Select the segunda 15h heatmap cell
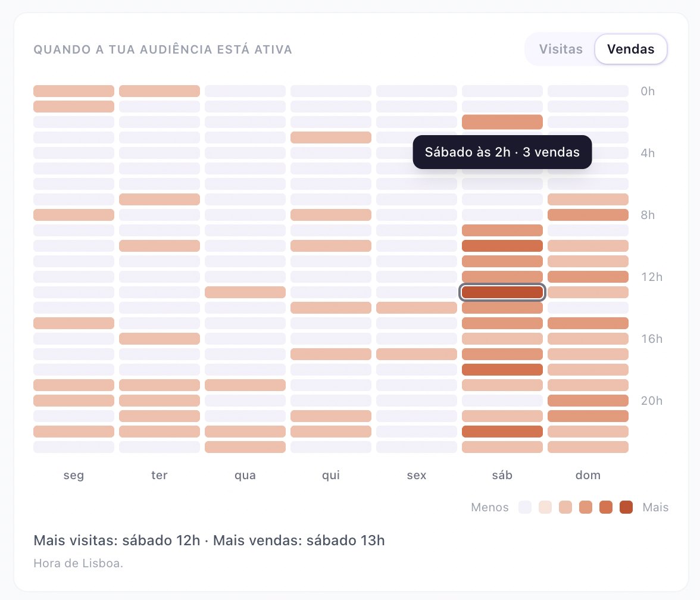 tap(74, 323)
